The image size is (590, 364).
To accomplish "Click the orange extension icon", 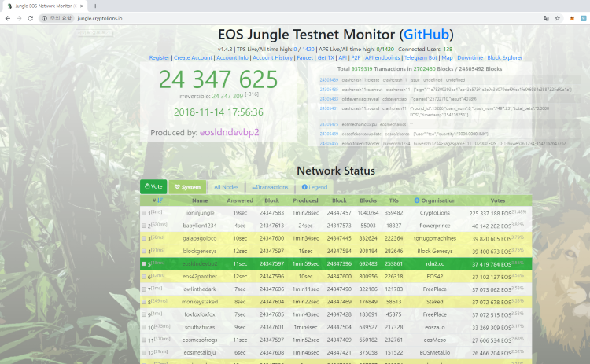I will 573,18.
